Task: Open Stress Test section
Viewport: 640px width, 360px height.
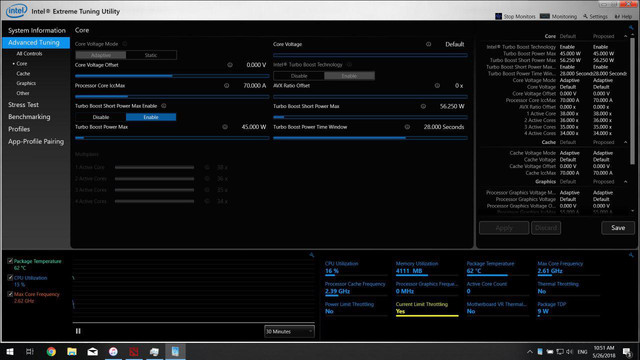Action: click(x=24, y=105)
